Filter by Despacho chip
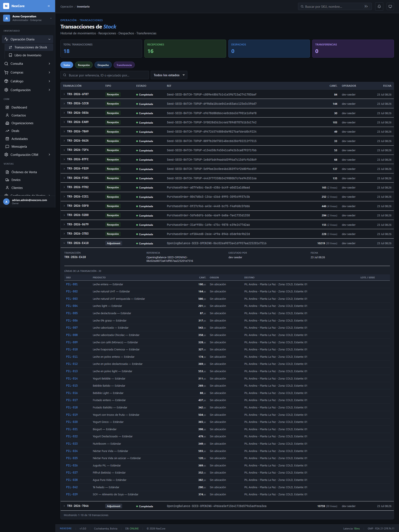Image resolution: width=399 pixels, height=532 pixels. point(103,65)
